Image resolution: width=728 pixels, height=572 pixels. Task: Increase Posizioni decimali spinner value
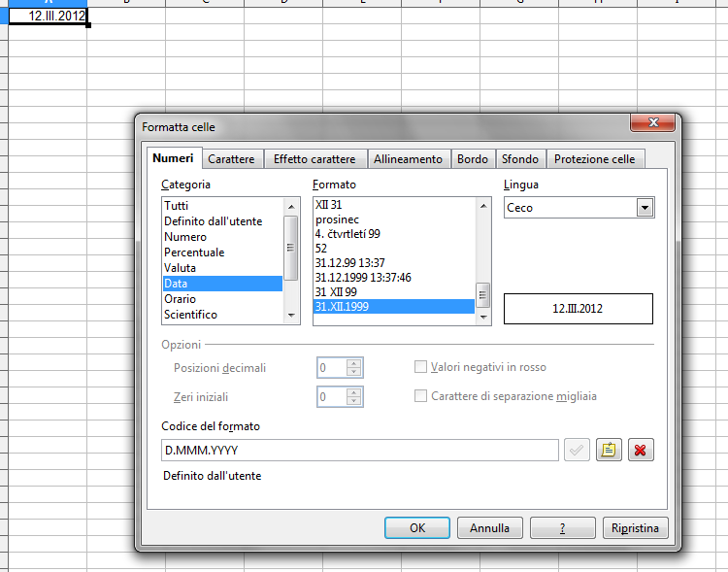[x=354, y=363]
